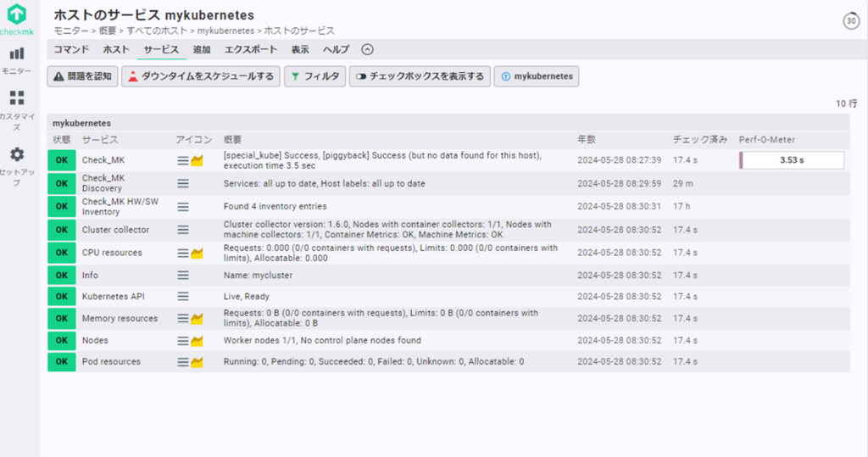Open graph icon for Pod resources

[197, 362]
